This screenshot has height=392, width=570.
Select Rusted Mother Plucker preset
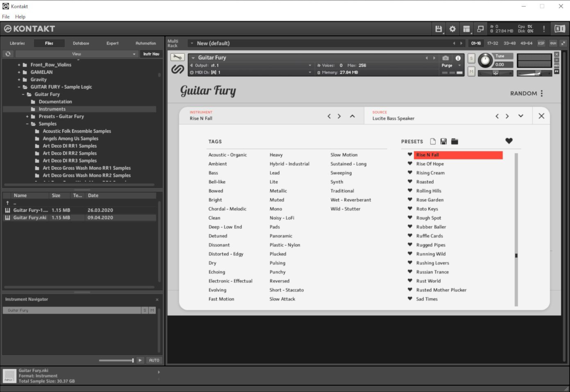pyautogui.click(x=441, y=290)
